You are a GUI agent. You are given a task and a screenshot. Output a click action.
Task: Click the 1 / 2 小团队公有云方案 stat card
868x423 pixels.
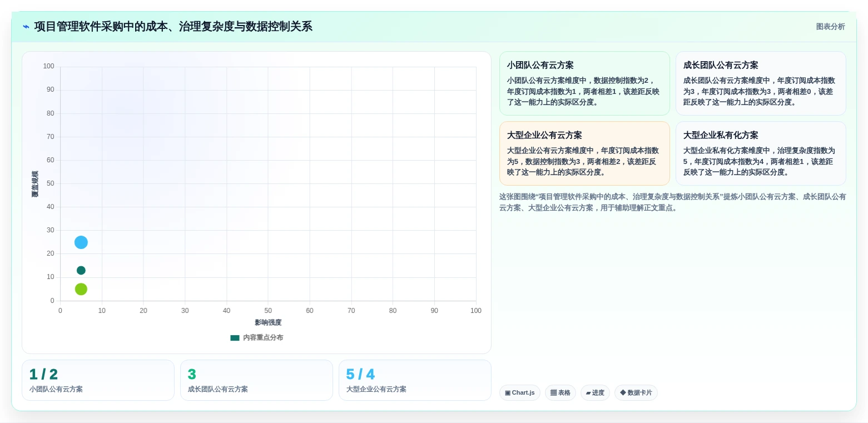[98, 380]
